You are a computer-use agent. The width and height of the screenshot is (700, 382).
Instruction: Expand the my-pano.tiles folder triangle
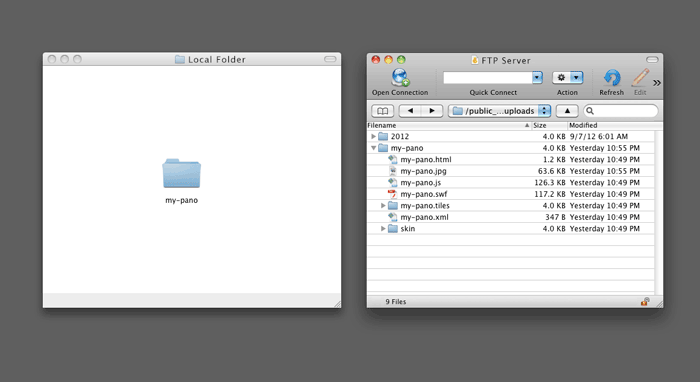[x=383, y=206]
